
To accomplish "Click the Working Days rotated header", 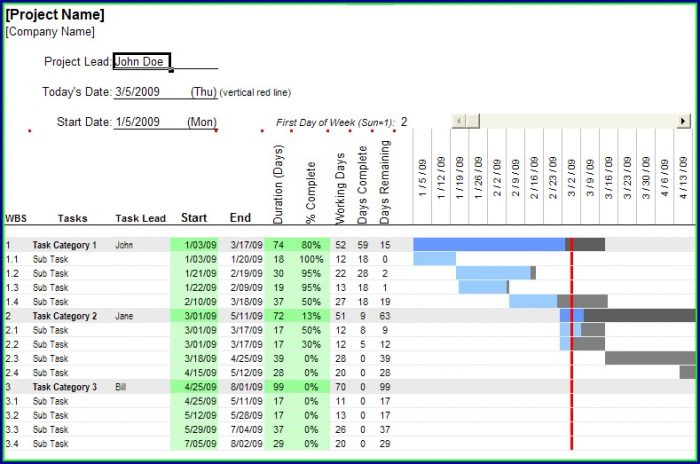I will 340,188.
